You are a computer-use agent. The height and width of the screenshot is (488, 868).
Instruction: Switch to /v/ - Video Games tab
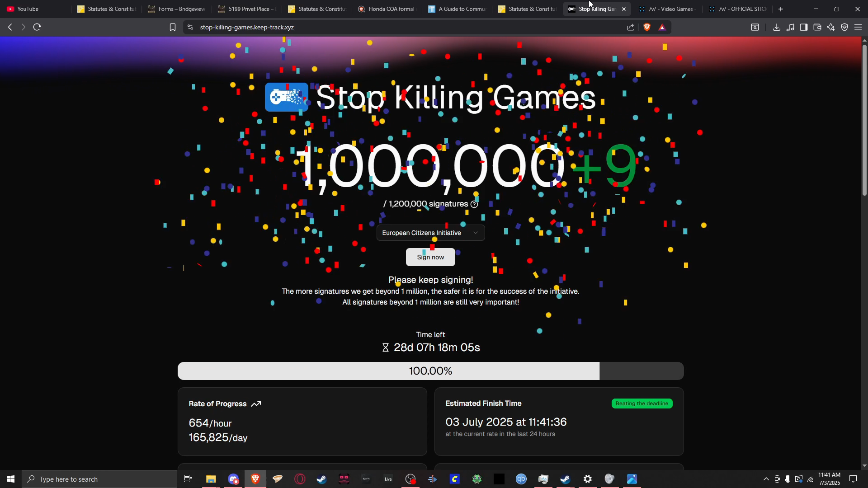[x=667, y=9]
